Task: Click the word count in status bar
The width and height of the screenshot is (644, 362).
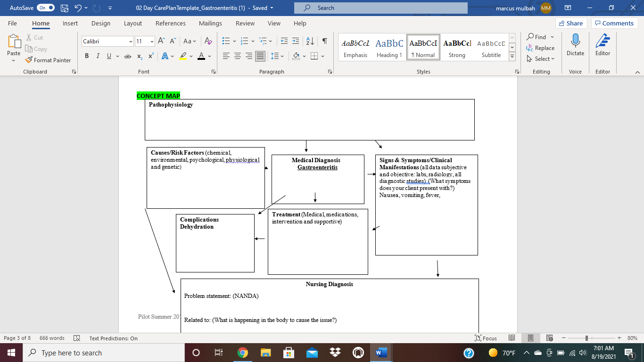Action: [52, 338]
